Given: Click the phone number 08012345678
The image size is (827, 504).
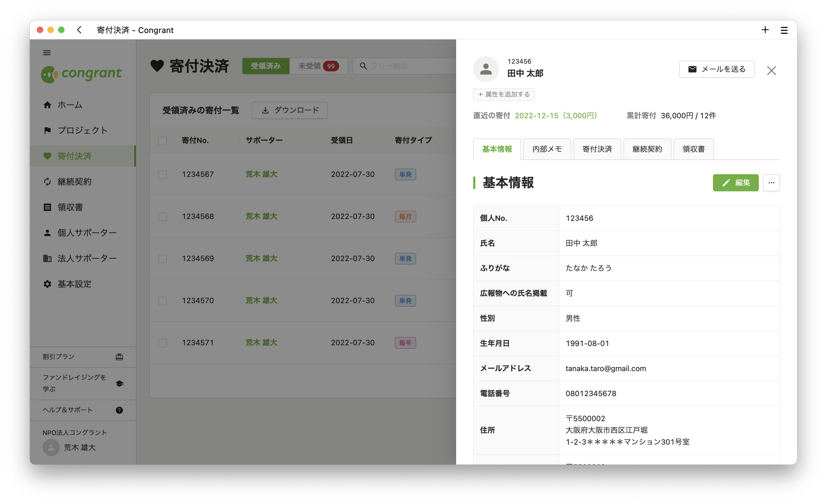Looking at the screenshot, I should (x=591, y=394).
